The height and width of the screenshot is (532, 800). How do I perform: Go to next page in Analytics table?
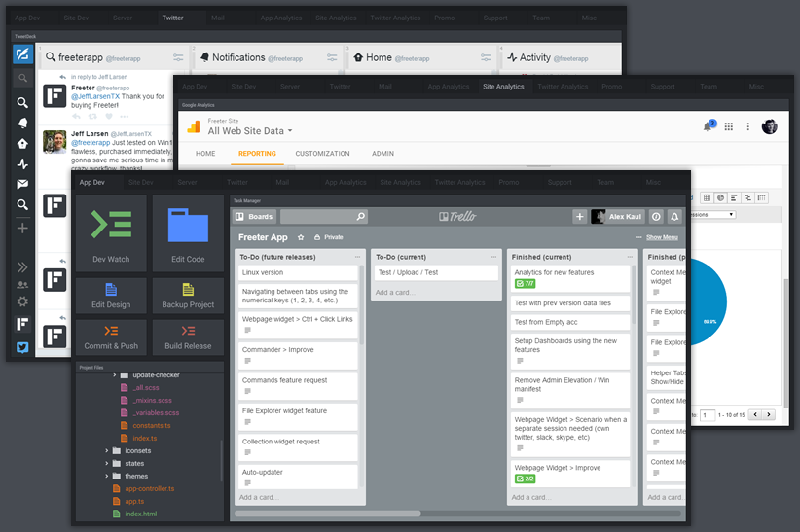pyautogui.click(x=769, y=414)
